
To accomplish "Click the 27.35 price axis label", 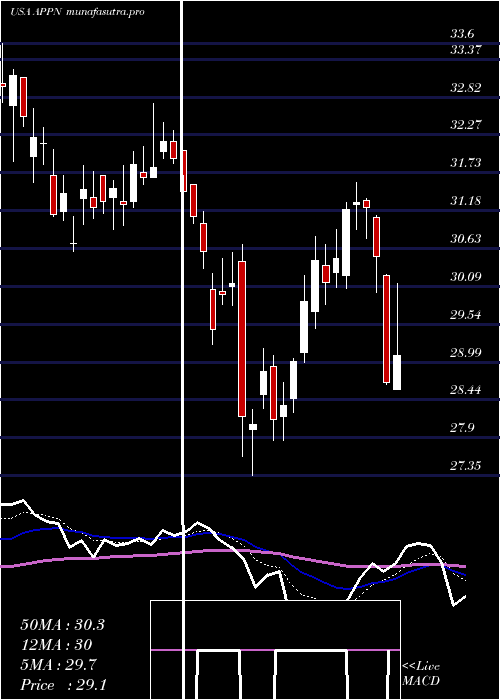I will [466, 466].
